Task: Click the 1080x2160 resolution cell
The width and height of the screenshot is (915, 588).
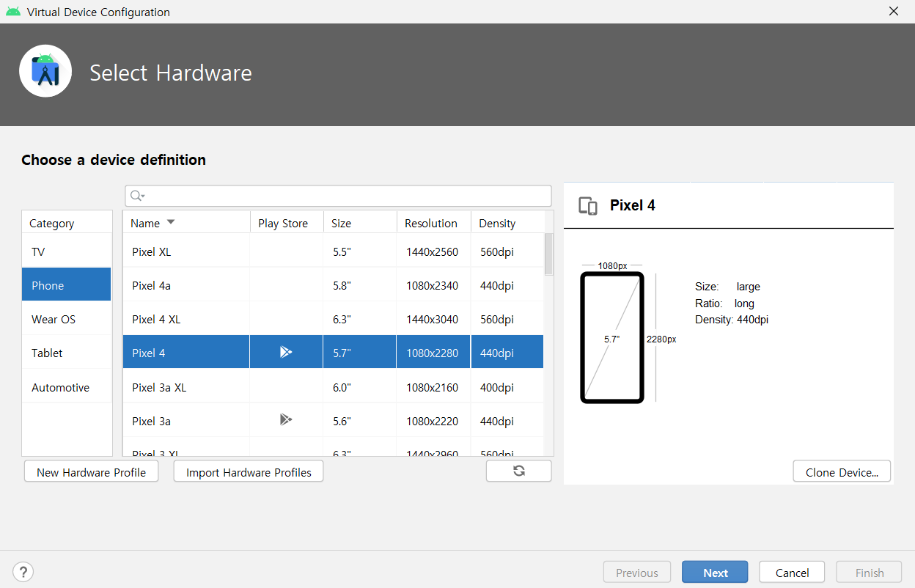Action: click(432, 387)
